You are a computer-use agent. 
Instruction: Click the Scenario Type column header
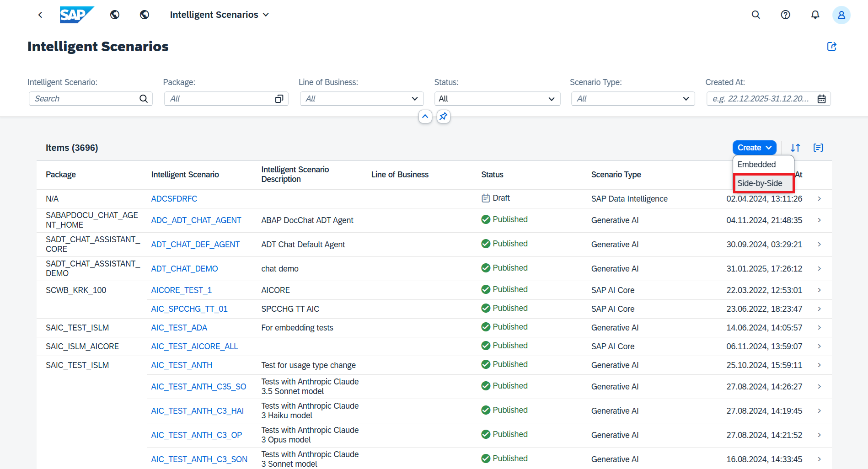616,175
